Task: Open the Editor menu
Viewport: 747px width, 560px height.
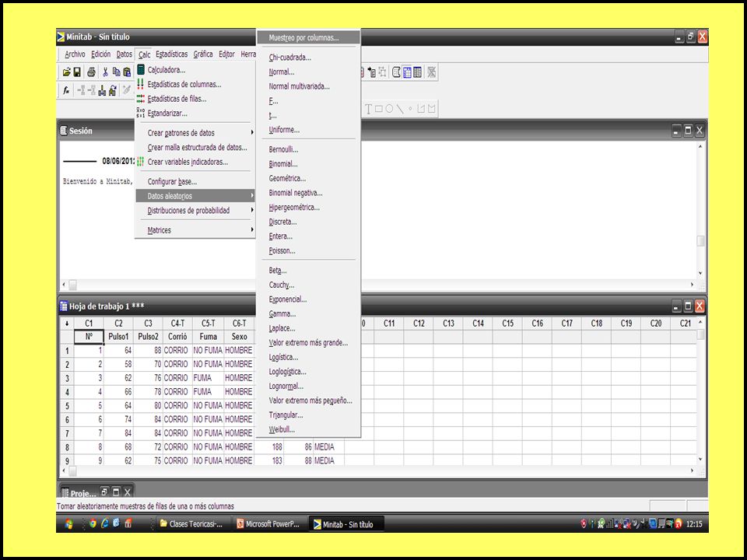Action: [x=226, y=54]
